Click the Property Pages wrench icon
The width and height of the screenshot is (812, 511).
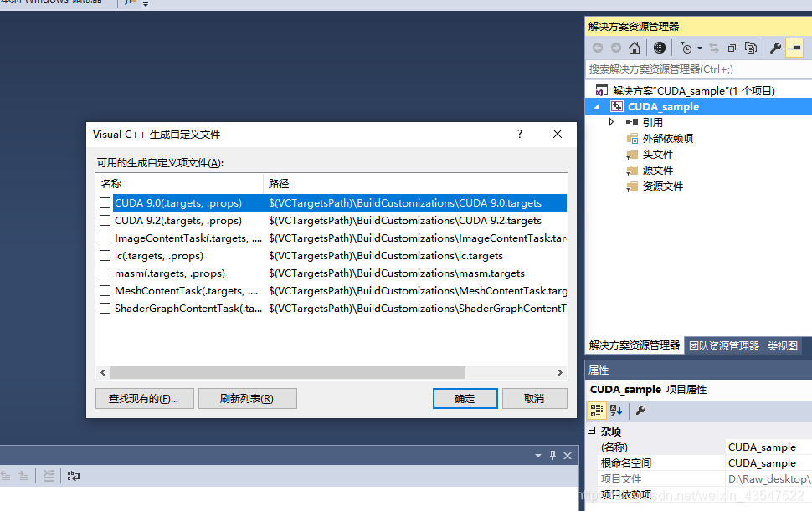click(641, 411)
